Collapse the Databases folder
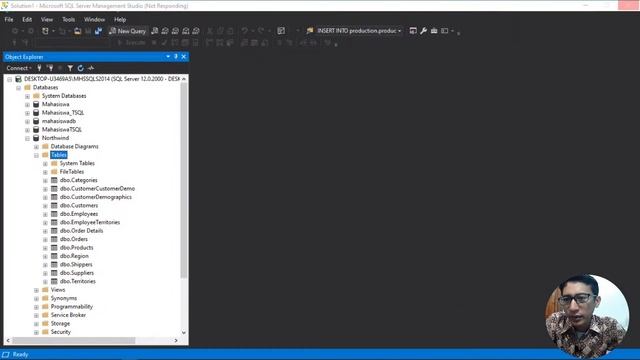640x360 pixels. [x=18, y=88]
